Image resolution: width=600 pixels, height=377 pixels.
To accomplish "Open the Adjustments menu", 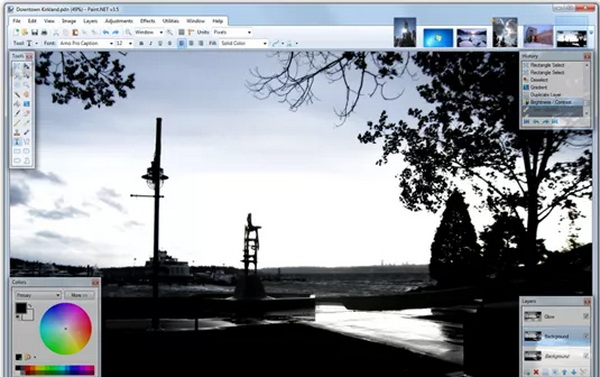I will click(x=119, y=21).
